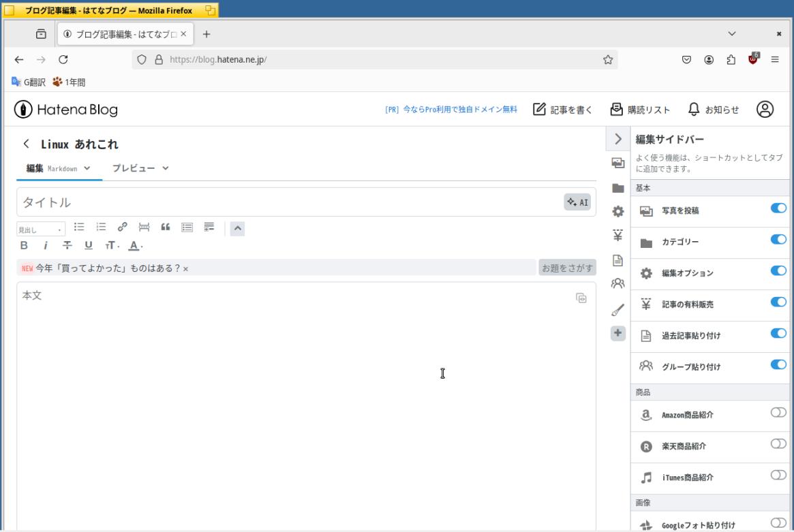Select the プレビュー tab
This screenshot has width=794, height=532.
click(x=134, y=168)
